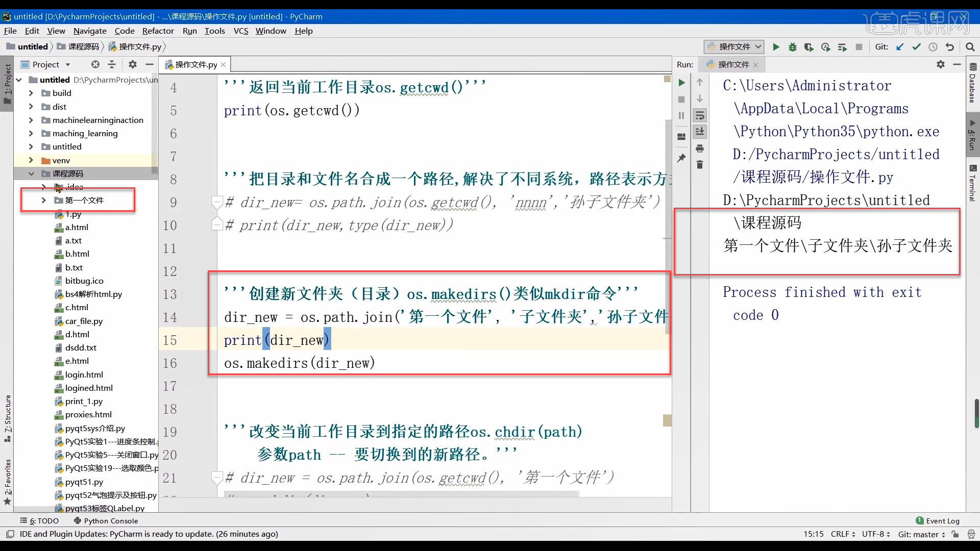This screenshot has width=980, height=551.
Task: Pin the Run tab
Action: (x=681, y=158)
